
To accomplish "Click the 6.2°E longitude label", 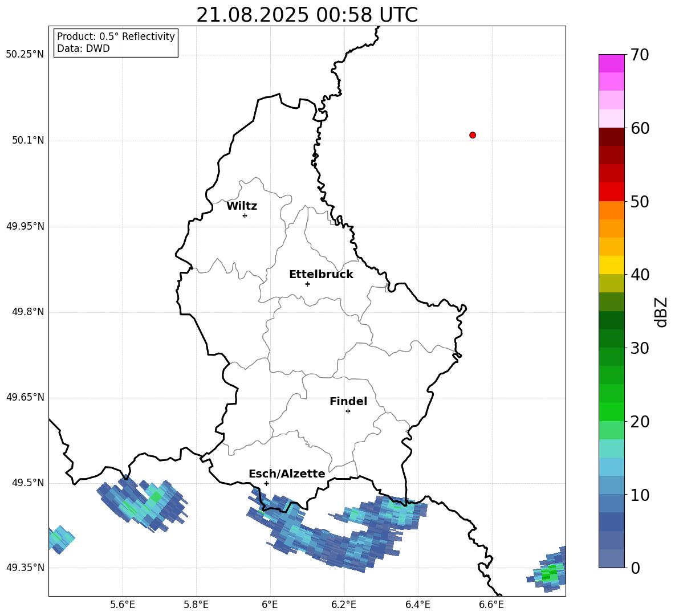I will coord(344,605).
